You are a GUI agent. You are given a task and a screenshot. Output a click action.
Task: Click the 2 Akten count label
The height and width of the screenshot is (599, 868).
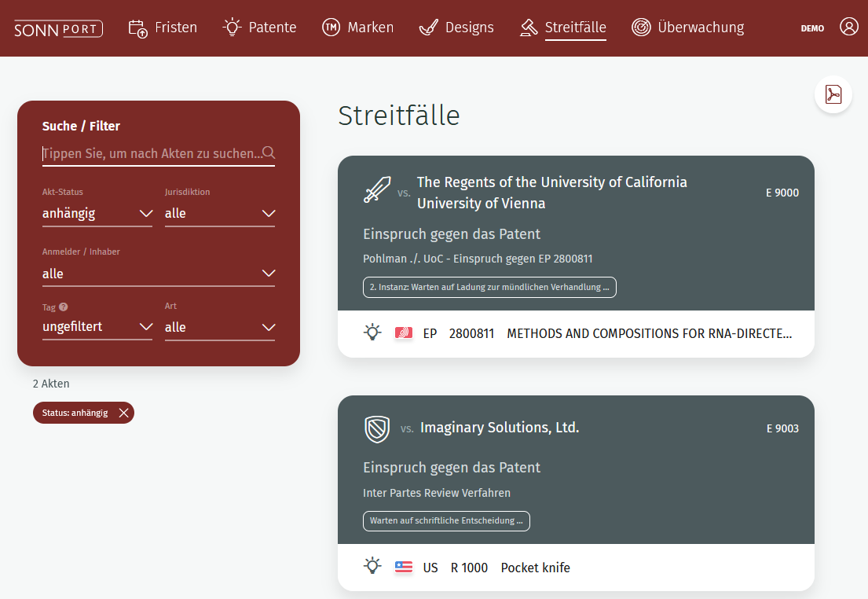coord(51,384)
